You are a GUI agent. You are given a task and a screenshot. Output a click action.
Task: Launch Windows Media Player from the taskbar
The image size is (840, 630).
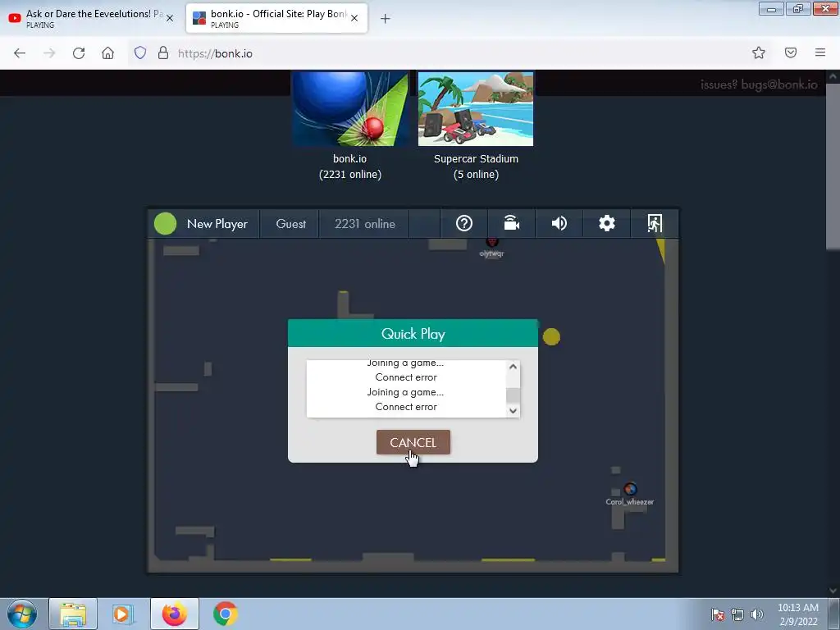(x=123, y=614)
